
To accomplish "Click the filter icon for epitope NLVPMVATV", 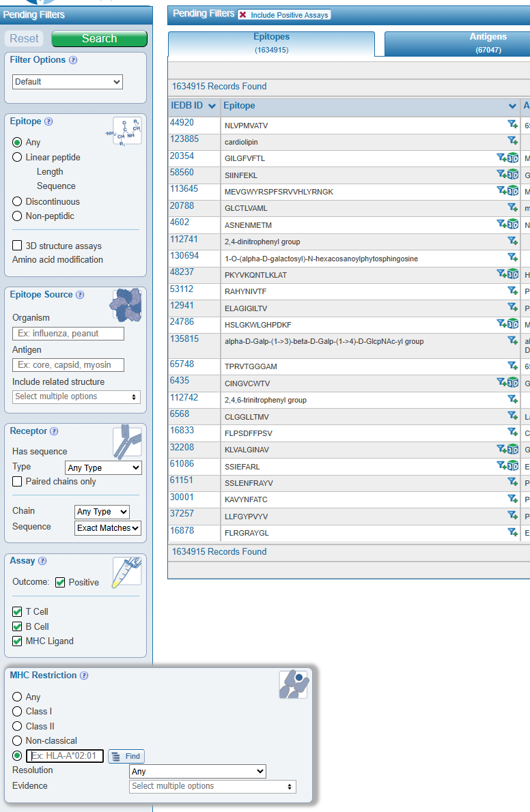I will click(x=512, y=124).
